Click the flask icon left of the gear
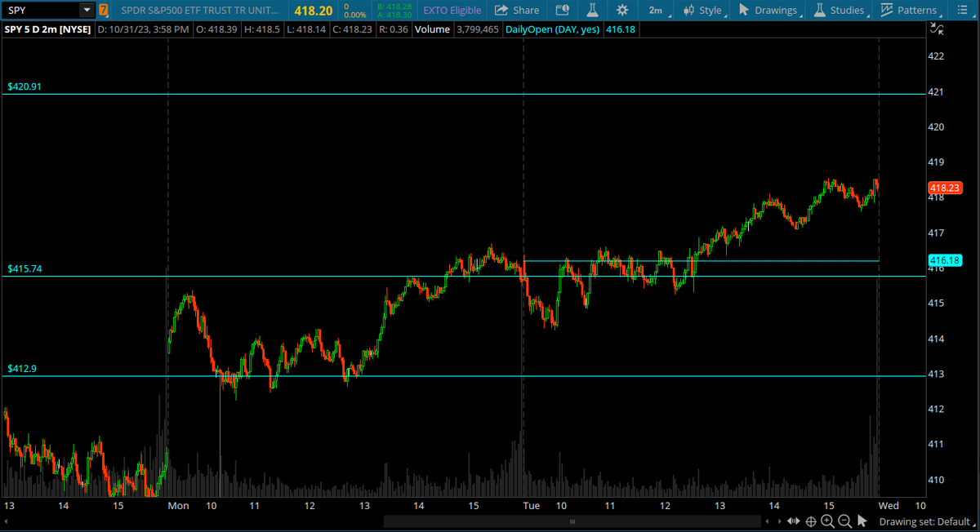 point(592,11)
